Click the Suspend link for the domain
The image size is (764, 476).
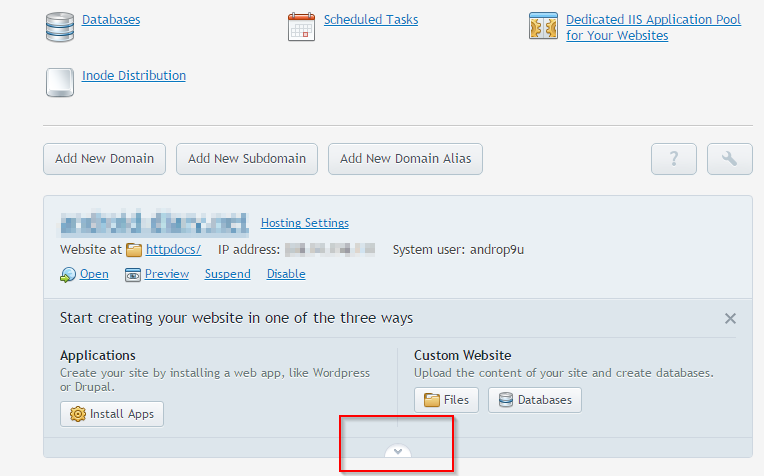pyautogui.click(x=228, y=274)
